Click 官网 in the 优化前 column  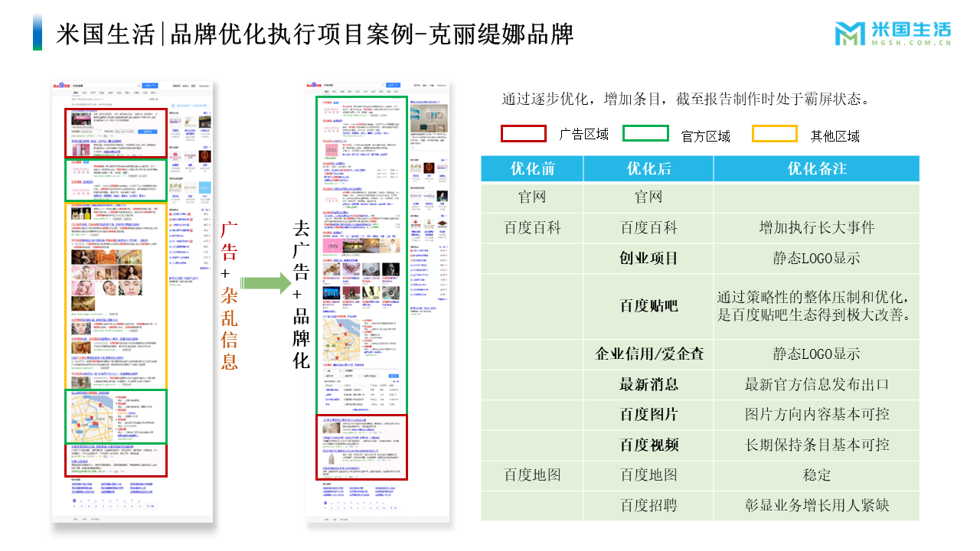[x=532, y=197]
